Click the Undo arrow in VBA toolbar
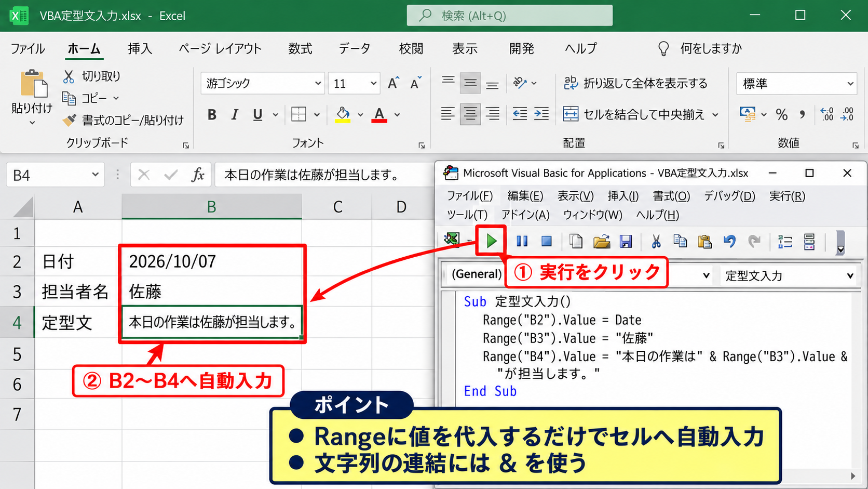Screen dimensions: 868x489 pyautogui.click(x=729, y=241)
